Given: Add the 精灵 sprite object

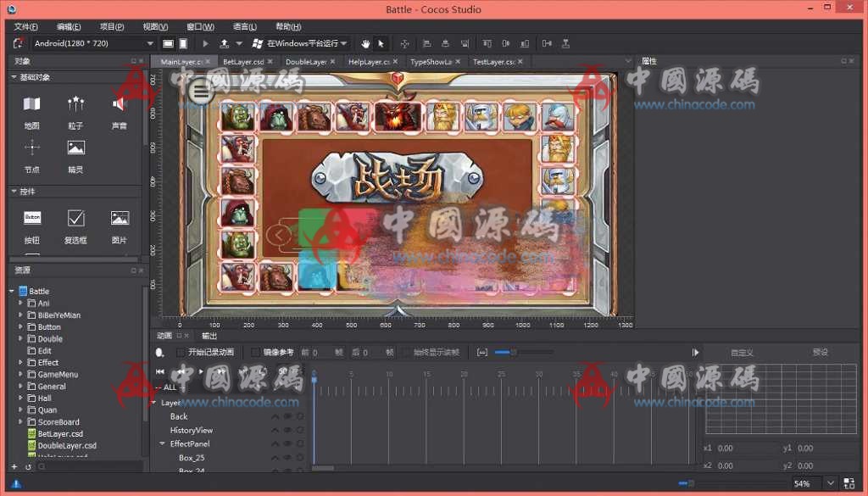Looking at the screenshot, I should [75, 157].
